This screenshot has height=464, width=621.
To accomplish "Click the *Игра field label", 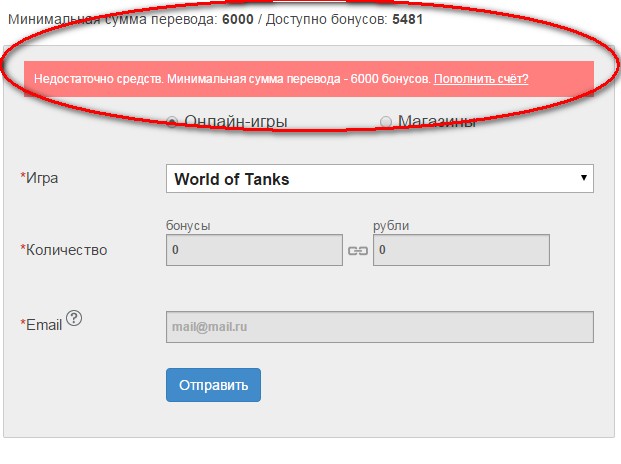I will pyautogui.click(x=39, y=178).
